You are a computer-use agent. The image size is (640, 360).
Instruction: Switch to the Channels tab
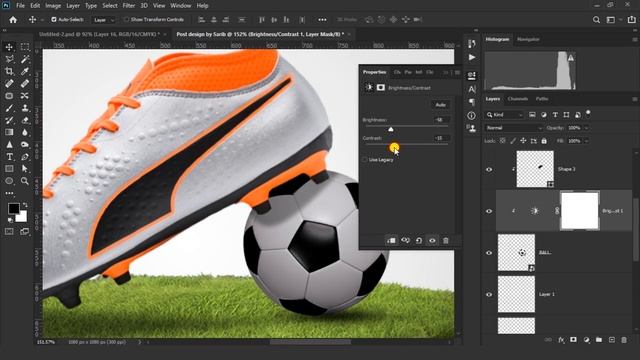point(518,99)
